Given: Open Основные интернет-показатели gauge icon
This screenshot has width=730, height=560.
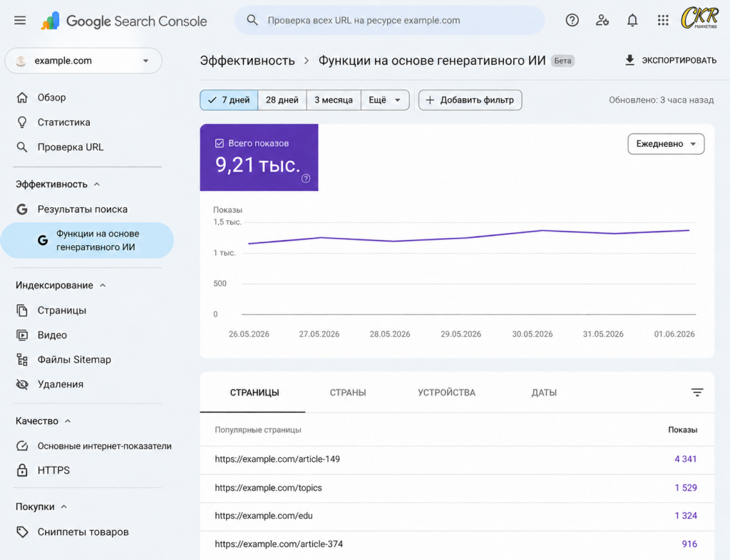Looking at the screenshot, I should (x=22, y=446).
